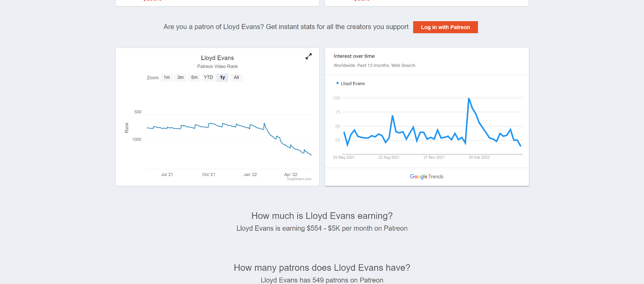
Task: Click the Interest over time heading
Action: [354, 56]
